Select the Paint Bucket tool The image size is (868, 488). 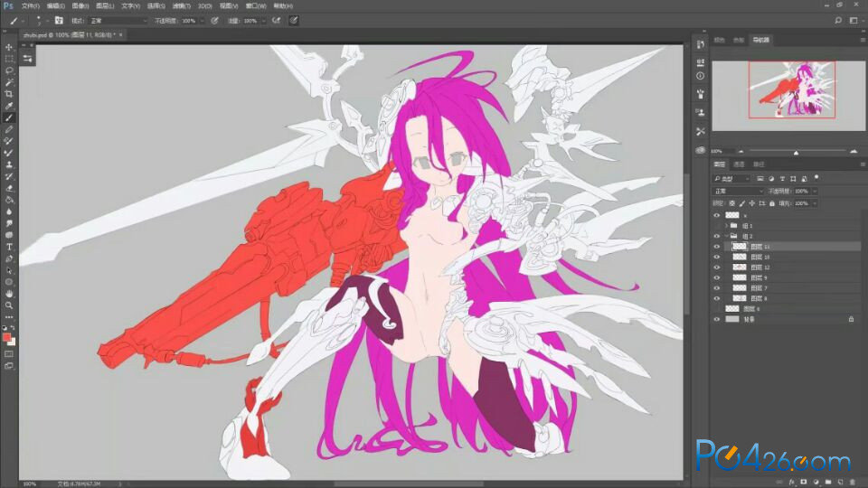[x=9, y=200]
